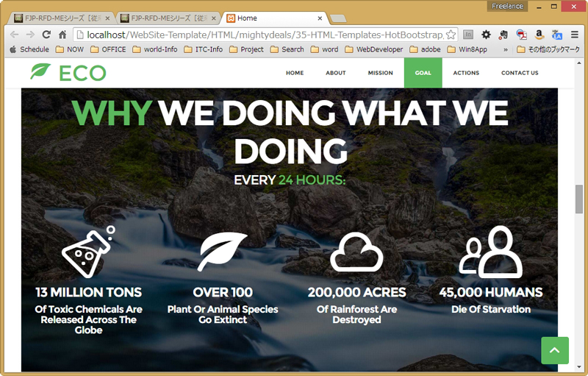Screen dimensions: 588x376
Task: Select the ABOUT navigation item
Action: (x=336, y=73)
